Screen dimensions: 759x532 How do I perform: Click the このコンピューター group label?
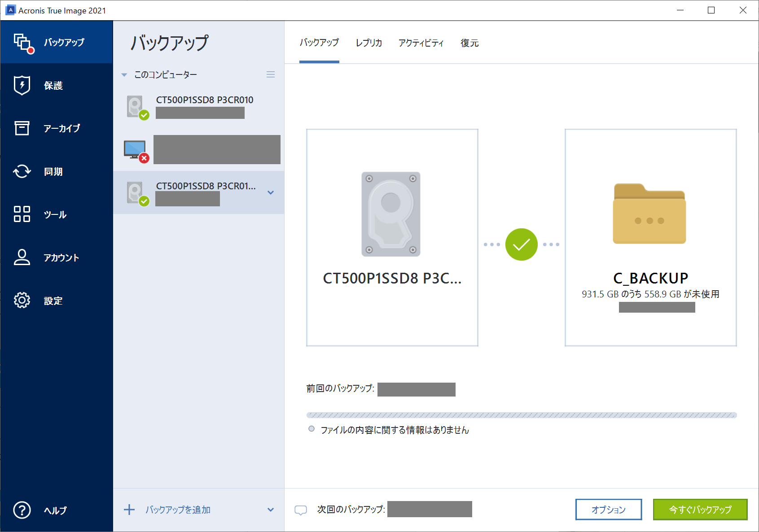(166, 75)
